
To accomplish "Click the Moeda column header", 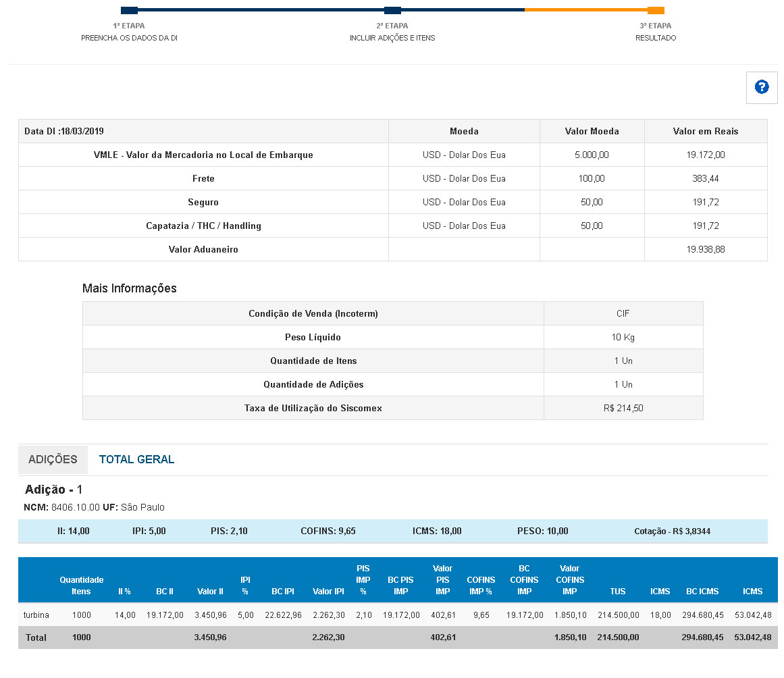I will click(x=464, y=131).
